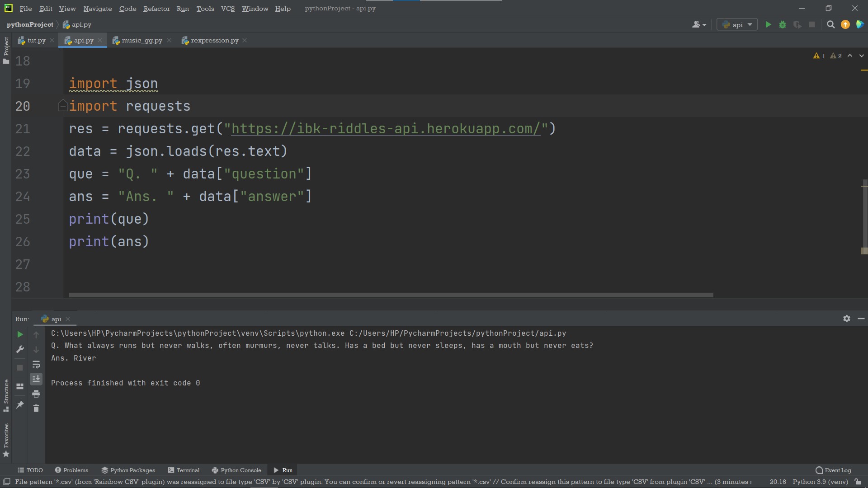Click the Debug bug icon in toolbar
Image resolution: width=868 pixels, height=488 pixels.
tap(783, 25)
